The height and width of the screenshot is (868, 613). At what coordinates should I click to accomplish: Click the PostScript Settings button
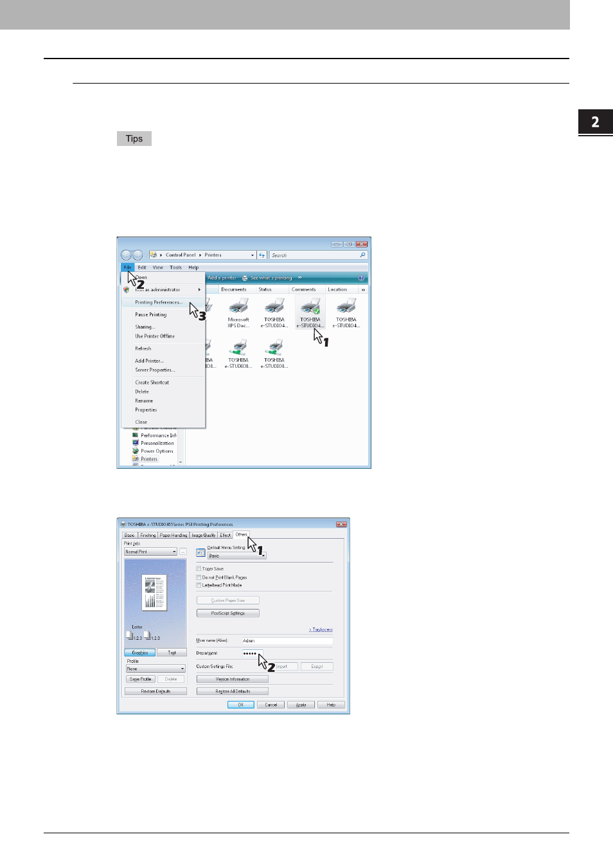point(228,613)
